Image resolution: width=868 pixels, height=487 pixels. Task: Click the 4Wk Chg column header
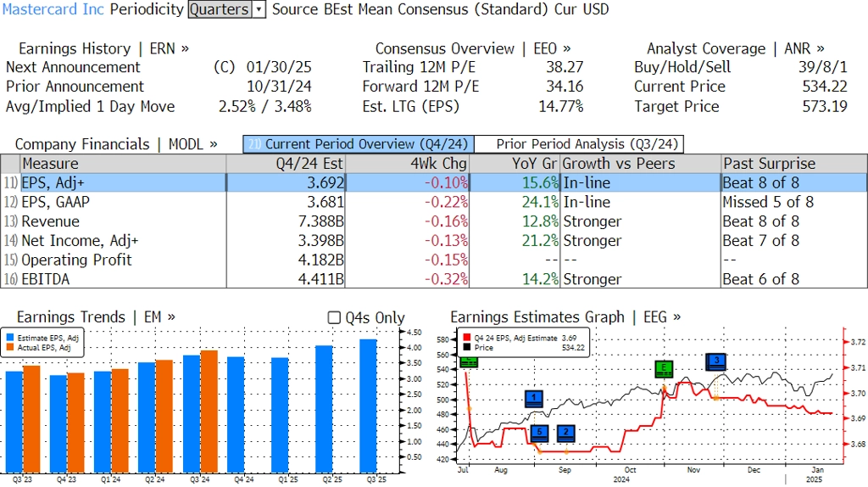tap(408, 164)
